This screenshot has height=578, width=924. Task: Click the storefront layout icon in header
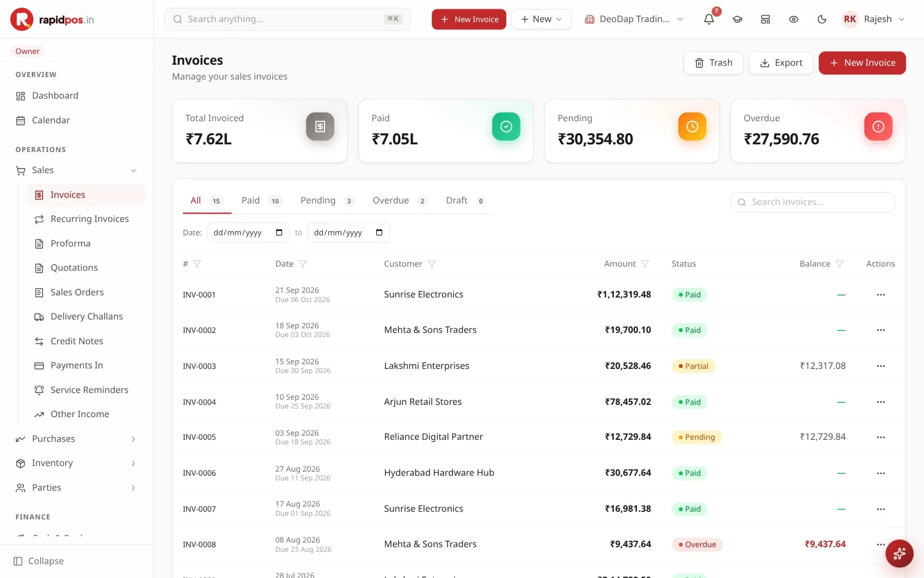click(765, 19)
